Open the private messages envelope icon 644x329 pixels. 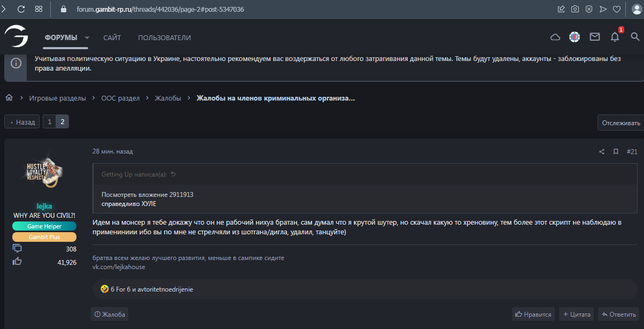pos(595,37)
